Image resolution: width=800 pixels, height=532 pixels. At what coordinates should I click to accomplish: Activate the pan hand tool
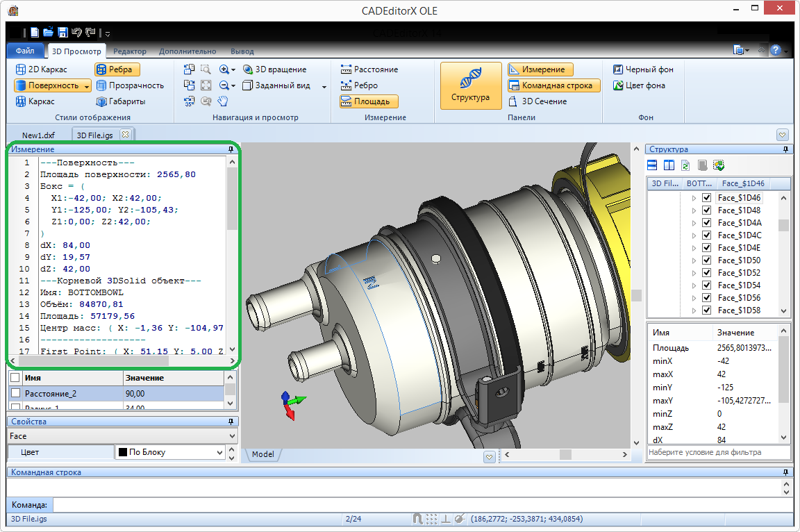click(x=223, y=101)
